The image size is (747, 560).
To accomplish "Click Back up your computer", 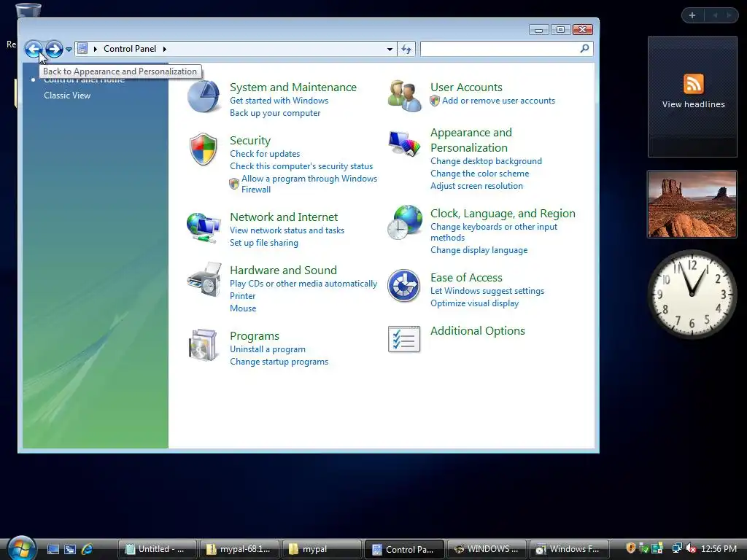I will 275,113.
